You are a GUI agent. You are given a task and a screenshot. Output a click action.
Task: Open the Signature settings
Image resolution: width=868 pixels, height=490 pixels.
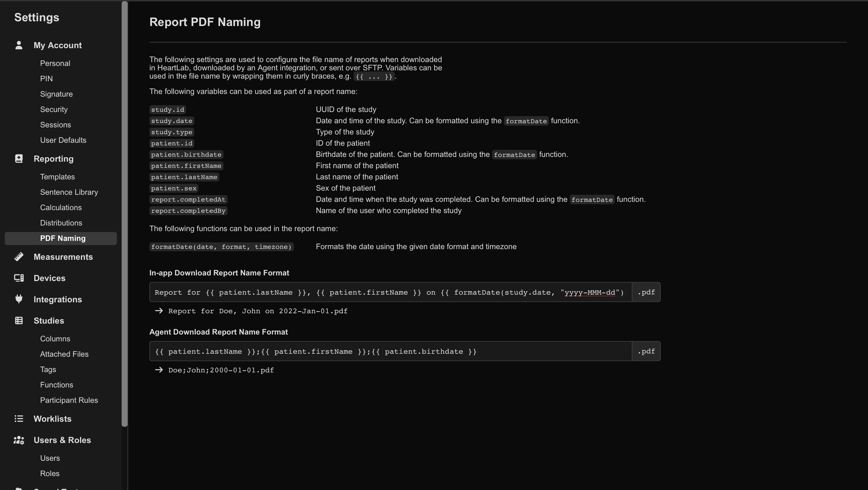tap(56, 94)
